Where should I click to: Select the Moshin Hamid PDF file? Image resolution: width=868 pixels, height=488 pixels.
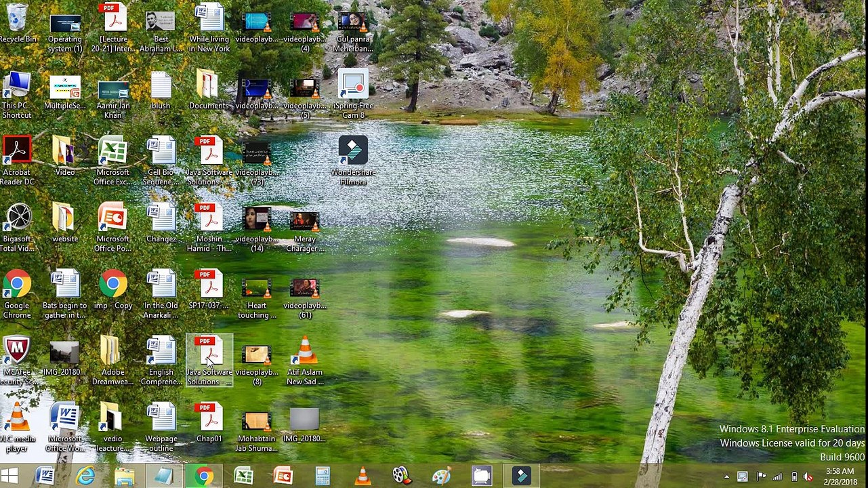[209, 228]
